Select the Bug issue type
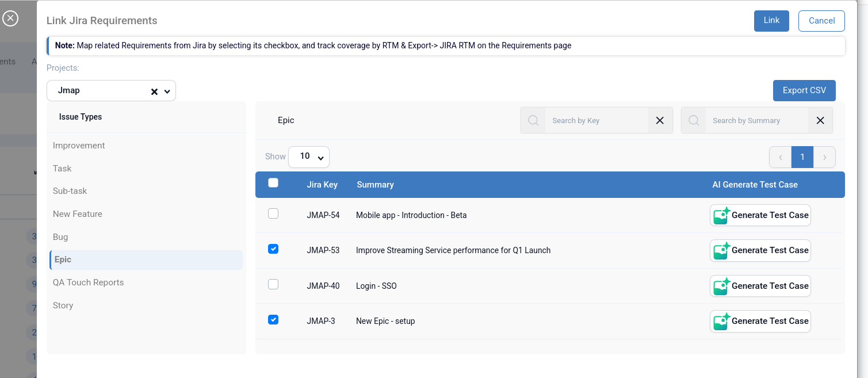This screenshot has width=868, height=378. coord(60,237)
